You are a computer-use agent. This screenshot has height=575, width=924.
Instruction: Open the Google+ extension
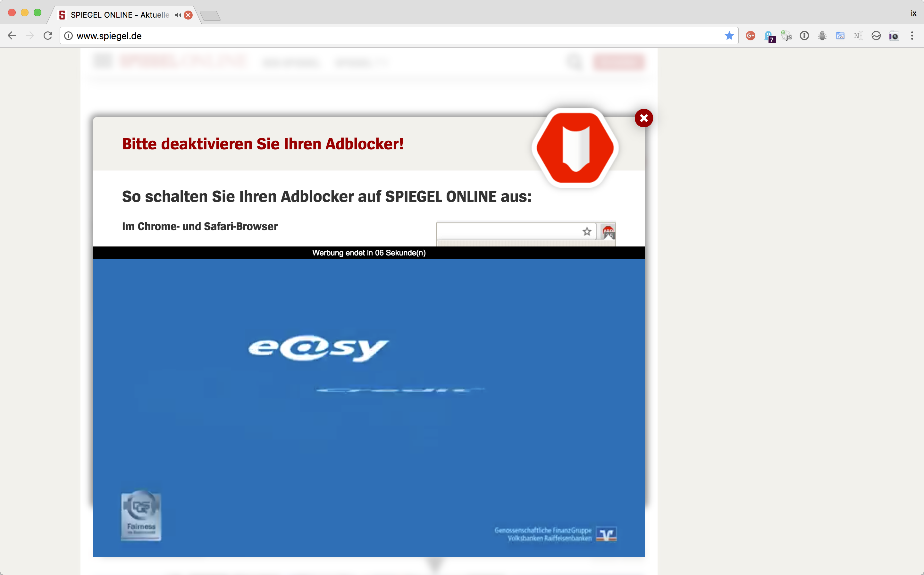[751, 36]
